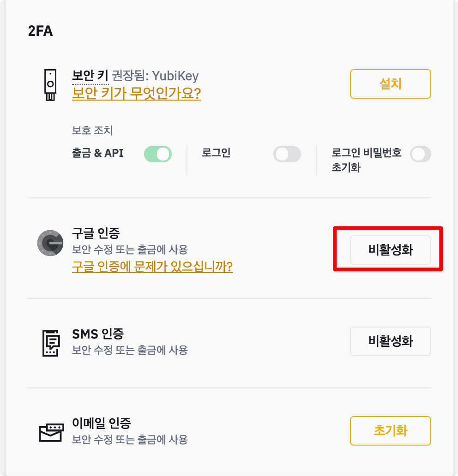Click the SMS 인증 title text
The width and height of the screenshot is (458, 476).
(98, 334)
